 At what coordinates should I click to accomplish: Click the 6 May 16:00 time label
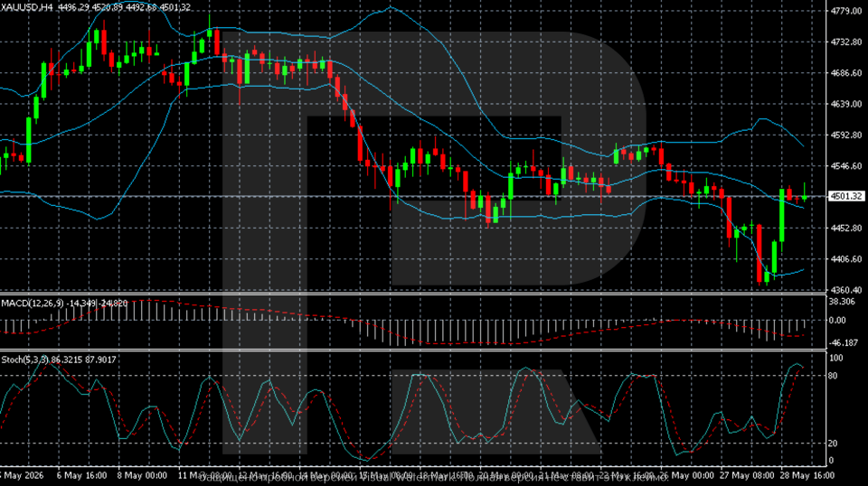coord(81,475)
